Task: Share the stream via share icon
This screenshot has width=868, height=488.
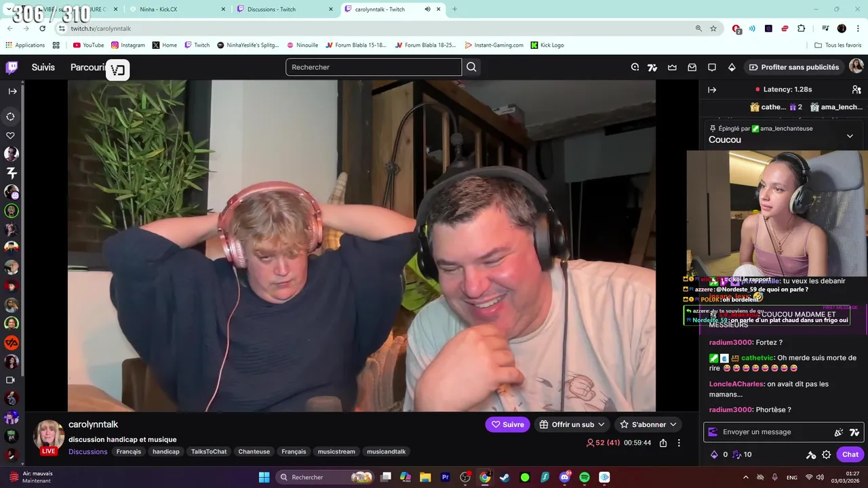Action: 663,443
